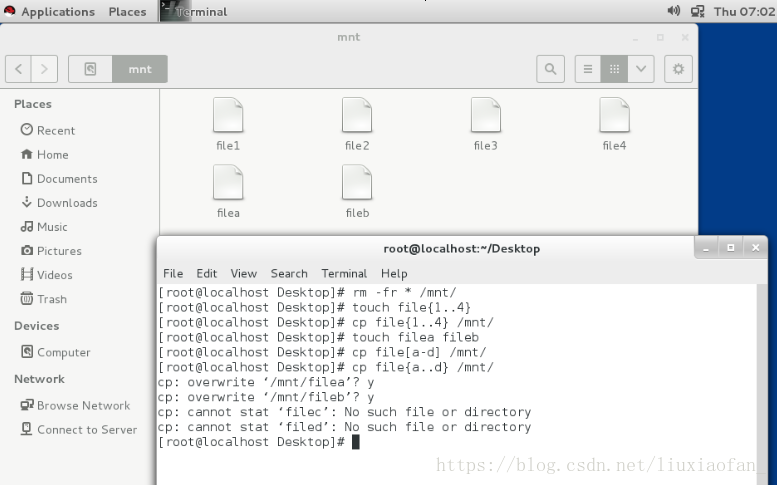Click the 'touch filea fileb' command line
The width and height of the screenshot is (777, 485).
pos(319,337)
